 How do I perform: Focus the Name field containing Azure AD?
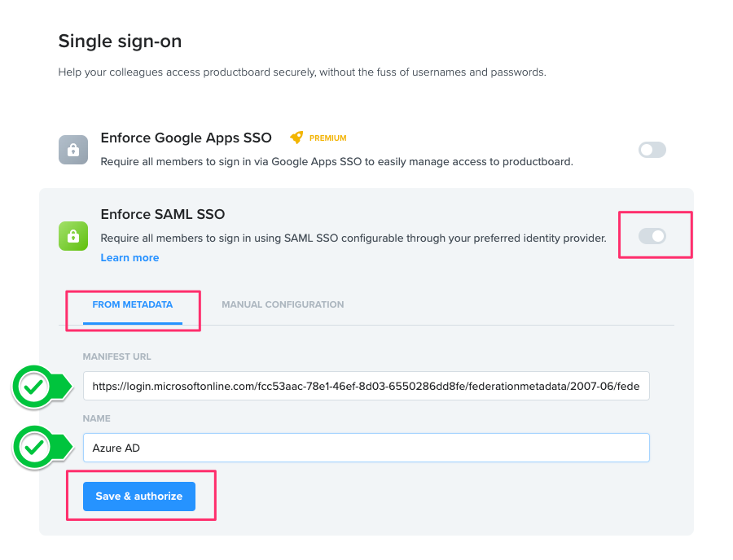tap(366, 448)
